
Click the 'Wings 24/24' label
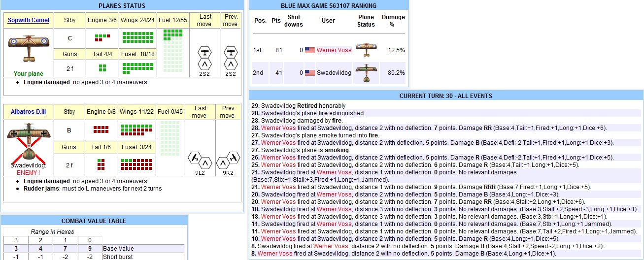137,20
